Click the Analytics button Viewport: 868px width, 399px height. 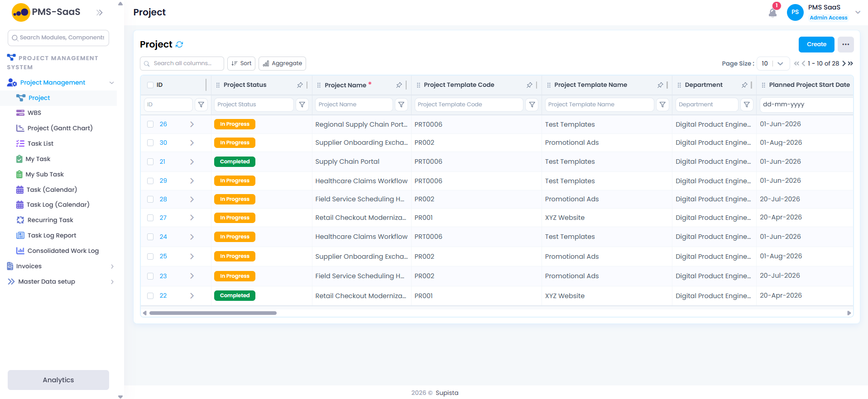(58, 380)
